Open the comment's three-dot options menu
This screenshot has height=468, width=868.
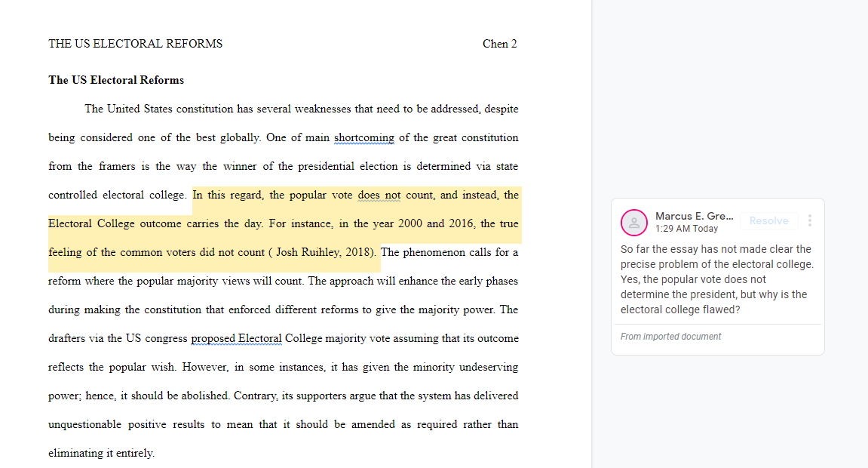(x=809, y=220)
